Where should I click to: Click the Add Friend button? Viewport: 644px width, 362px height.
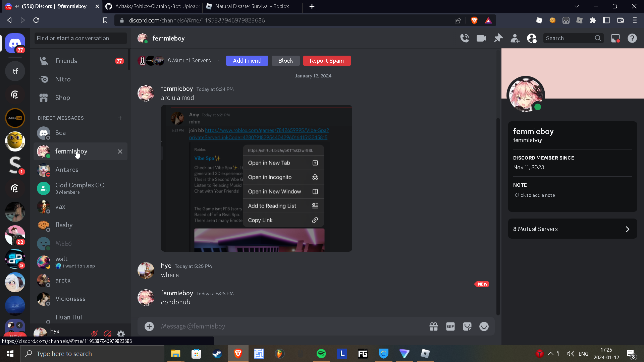pyautogui.click(x=247, y=61)
